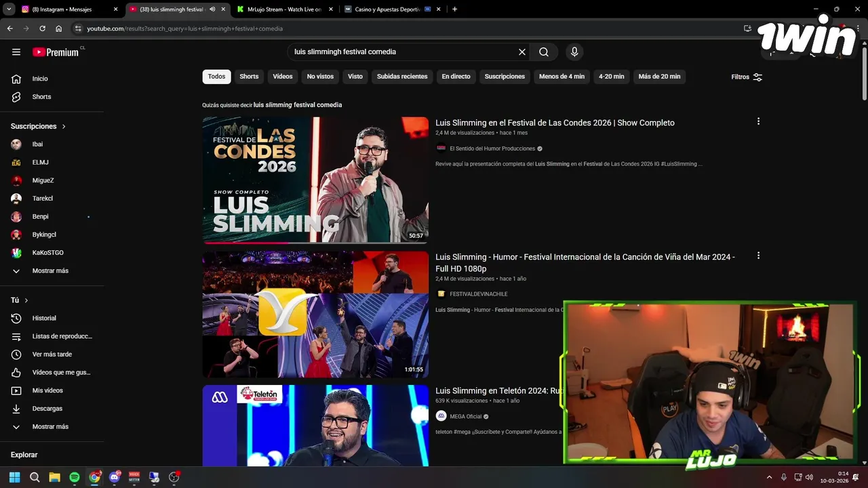Open FESTIVALDEVINACHILE channel link

click(479, 294)
